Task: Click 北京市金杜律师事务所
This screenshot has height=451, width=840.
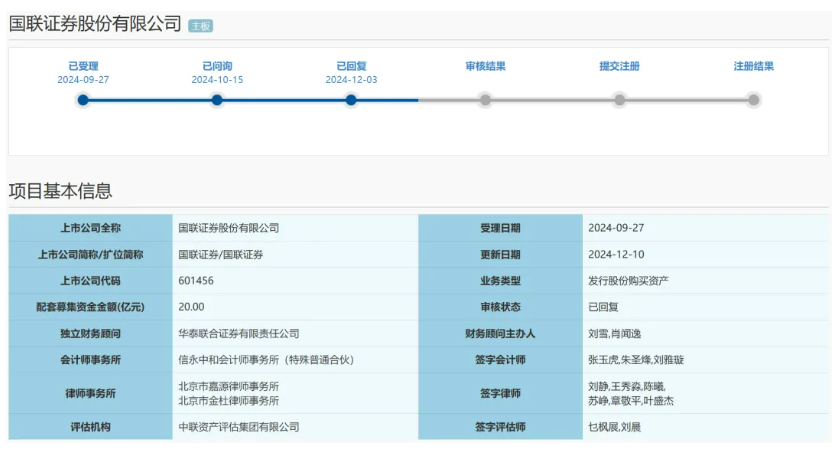Action: pyautogui.click(x=229, y=401)
